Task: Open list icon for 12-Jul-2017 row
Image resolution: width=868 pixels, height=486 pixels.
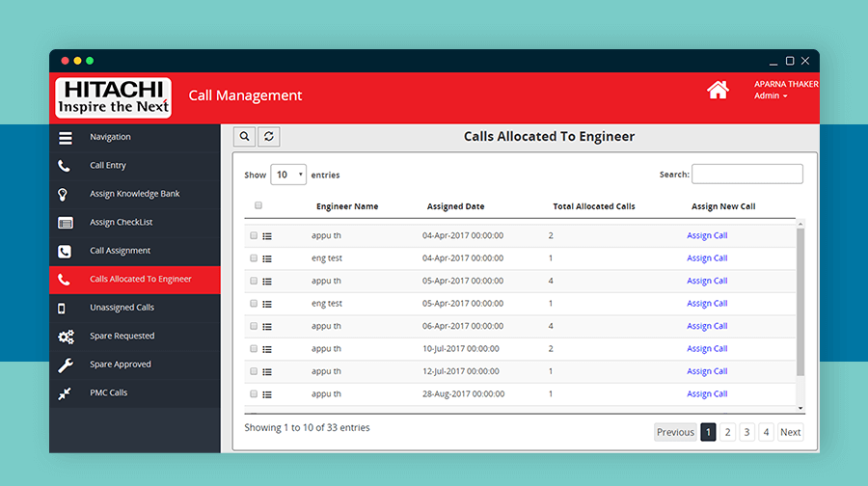Action: coord(267,372)
